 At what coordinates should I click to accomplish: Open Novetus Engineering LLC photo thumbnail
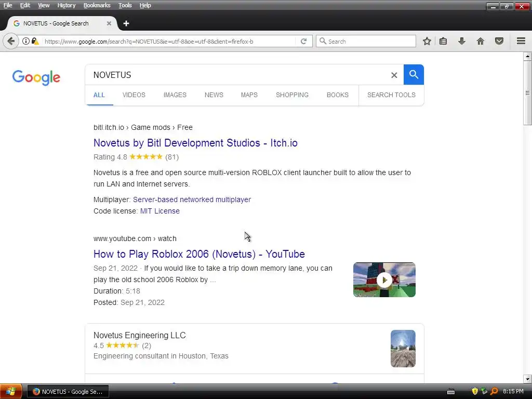coord(403,349)
